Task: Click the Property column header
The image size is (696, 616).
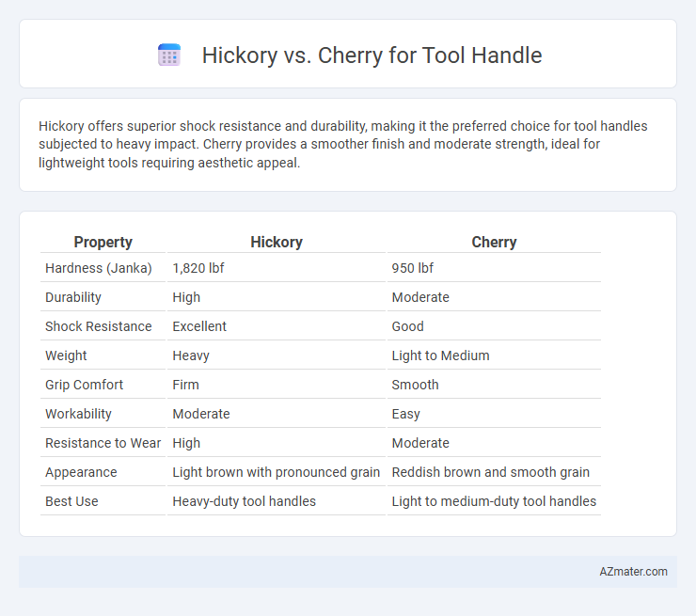Action: coord(103,242)
